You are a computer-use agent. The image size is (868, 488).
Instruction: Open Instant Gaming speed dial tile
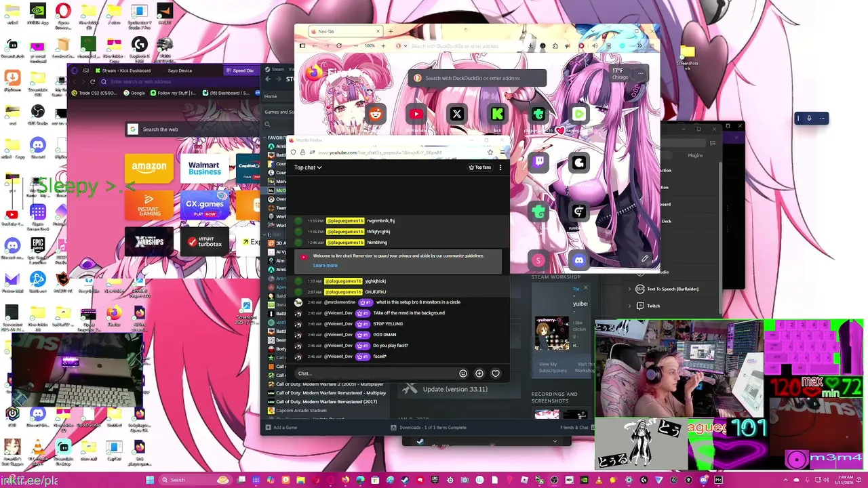pyautogui.click(x=149, y=205)
